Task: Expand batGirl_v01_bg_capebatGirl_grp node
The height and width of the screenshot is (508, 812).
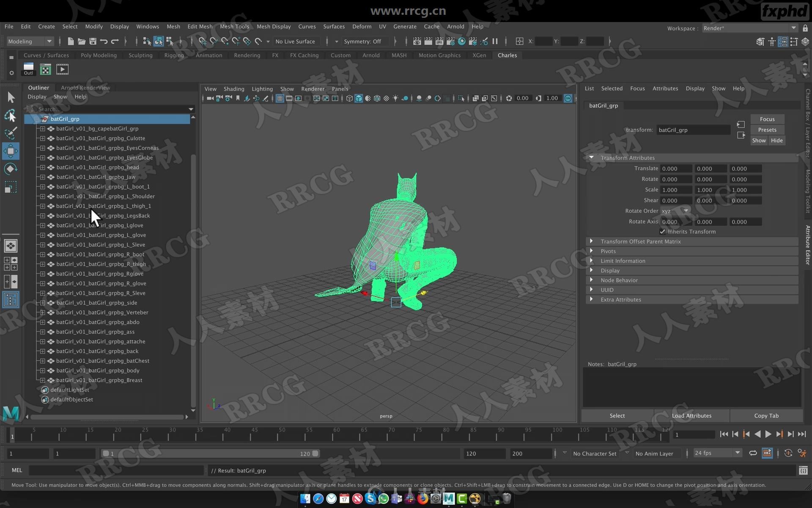Action: [x=42, y=129]
